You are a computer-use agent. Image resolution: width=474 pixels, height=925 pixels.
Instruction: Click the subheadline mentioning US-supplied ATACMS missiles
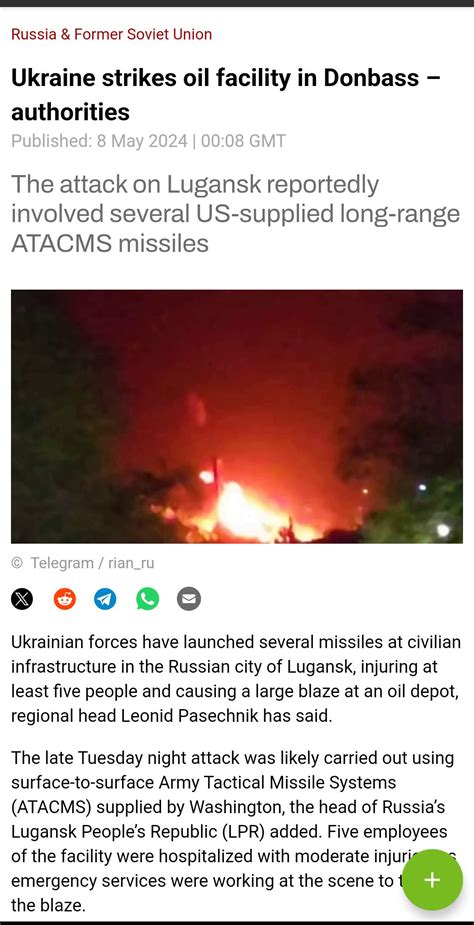pyautogui.click(x=236, y=214)
